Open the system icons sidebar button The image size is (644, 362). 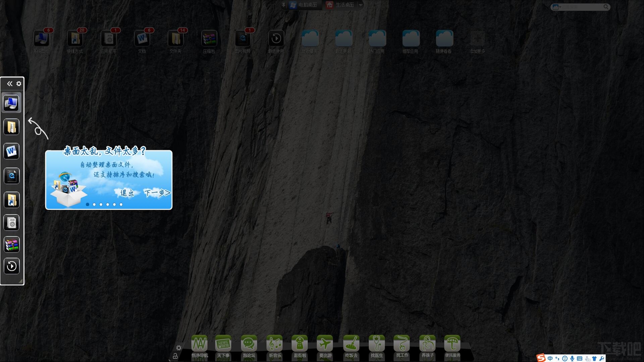11,103
